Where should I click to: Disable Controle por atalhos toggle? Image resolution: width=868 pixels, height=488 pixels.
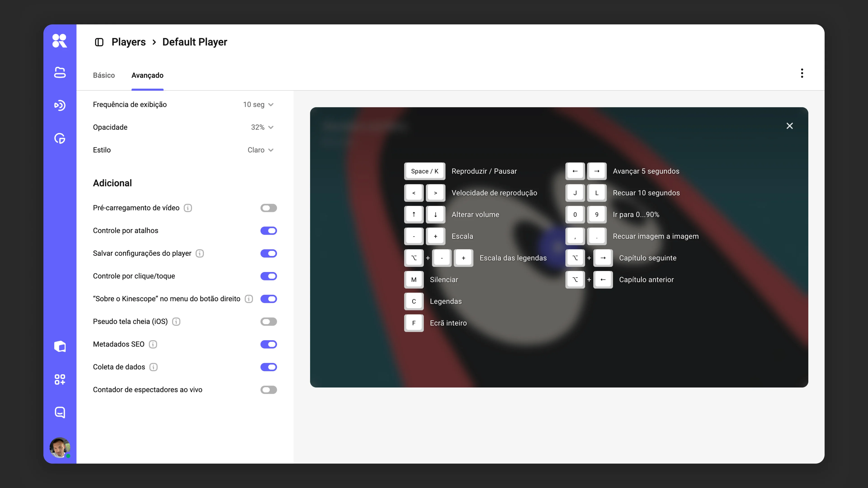coord(269,231)
